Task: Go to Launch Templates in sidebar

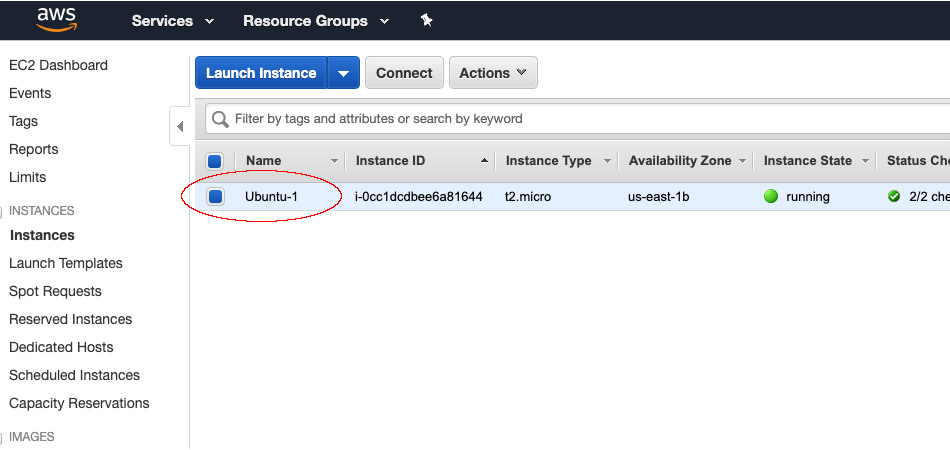Action: (66, 263)
